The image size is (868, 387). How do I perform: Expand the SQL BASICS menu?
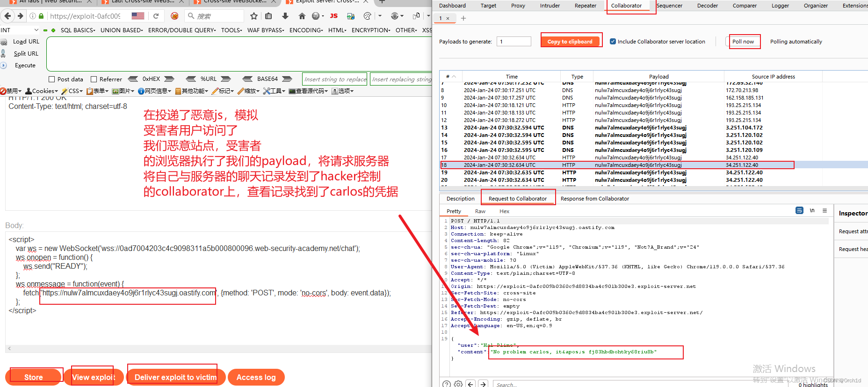coord(78,30)
